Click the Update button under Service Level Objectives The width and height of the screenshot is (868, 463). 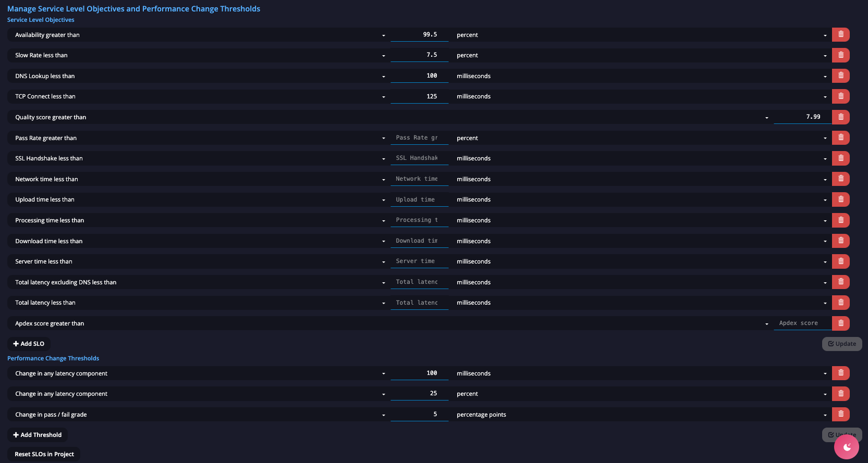(842, 344)
